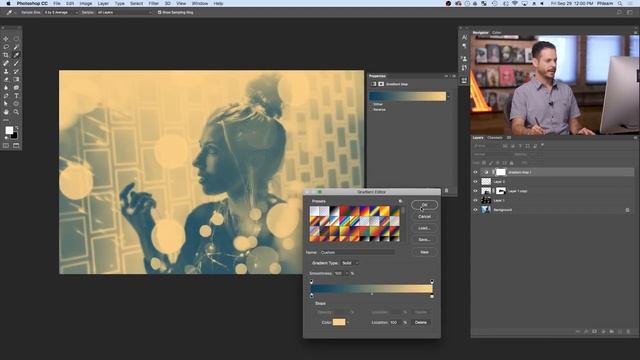The image size is (640, 360).
Task: Open Smoothness value dropdown arrow
Action: pos(347,273)
